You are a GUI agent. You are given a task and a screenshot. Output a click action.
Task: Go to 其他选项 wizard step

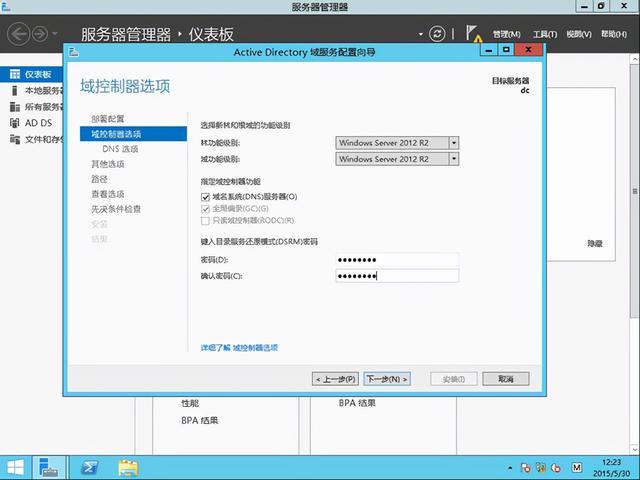108,164
